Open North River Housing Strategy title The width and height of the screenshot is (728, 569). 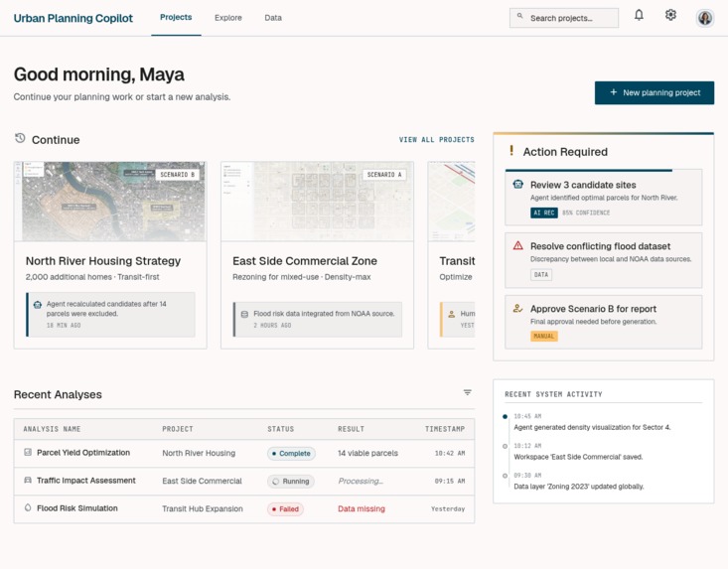pos(103,261)
